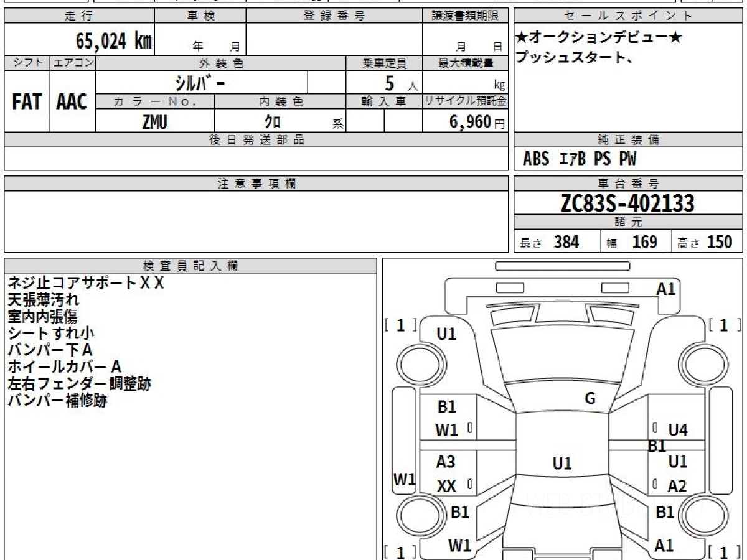
Task: Select the 幅 169 dimension
Action: coord(632,242)
